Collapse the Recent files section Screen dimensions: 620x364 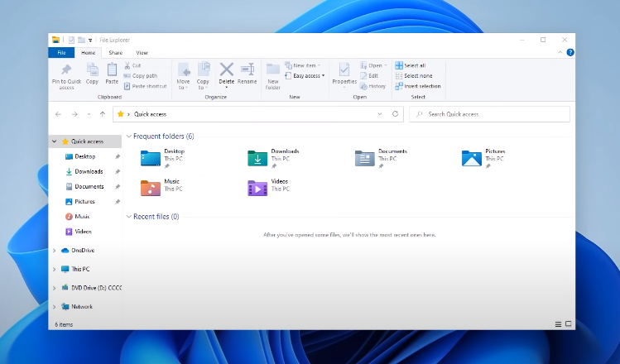click(128, 216)
